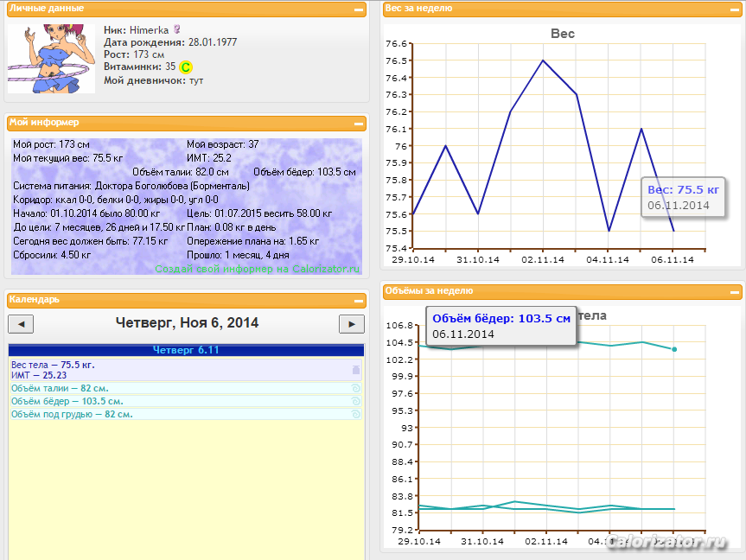Go to previous day in calendar

click(x=21, y=324)
